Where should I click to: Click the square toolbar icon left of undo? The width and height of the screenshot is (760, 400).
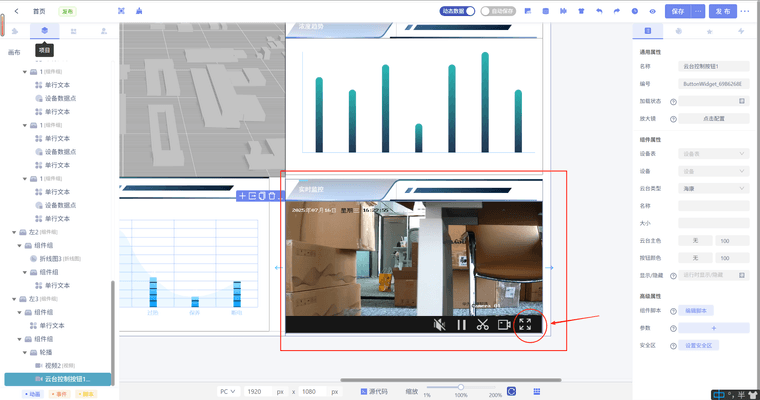(545, 11)
